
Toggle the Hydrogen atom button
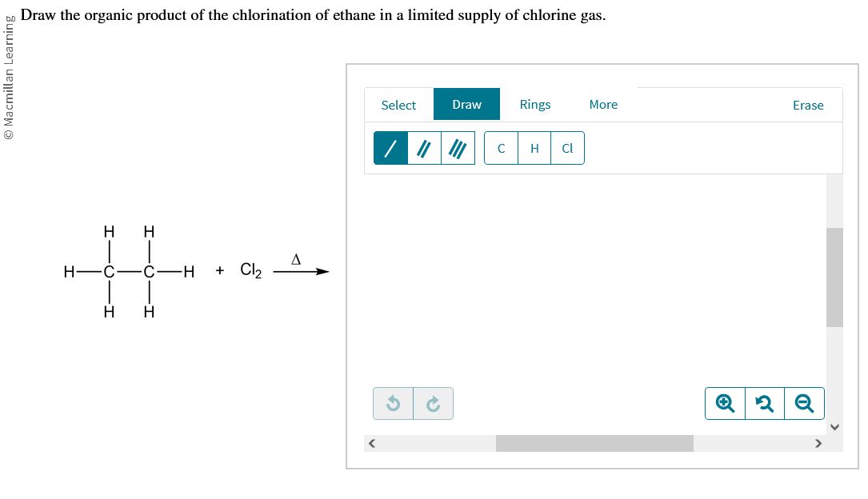click(x=534, y=148)
